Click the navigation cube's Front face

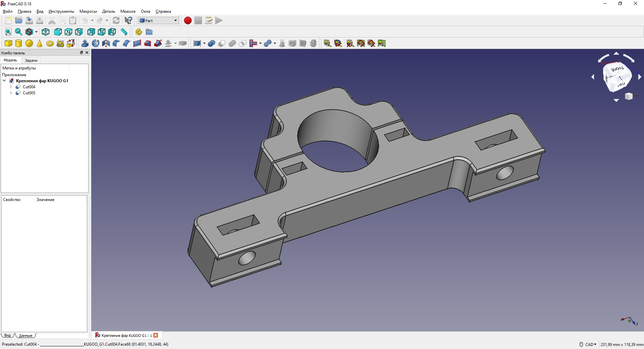coord(617,70)
